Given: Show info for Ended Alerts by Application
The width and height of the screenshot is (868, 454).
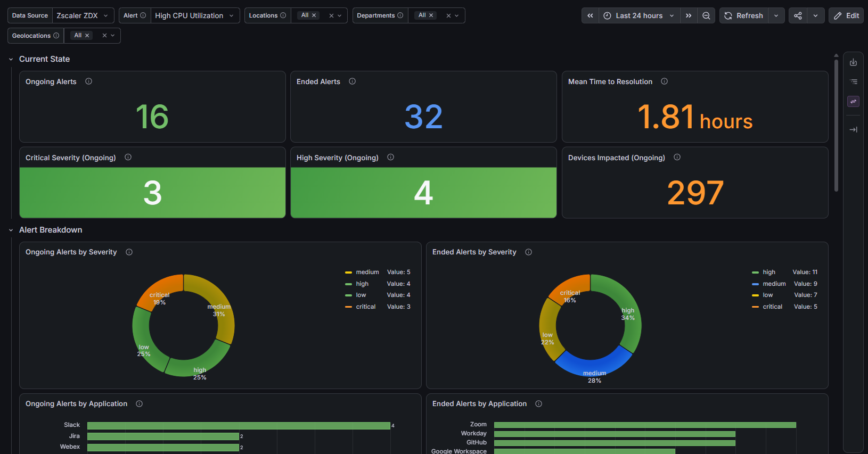Looking at the screenshot, I should [539, 404].
